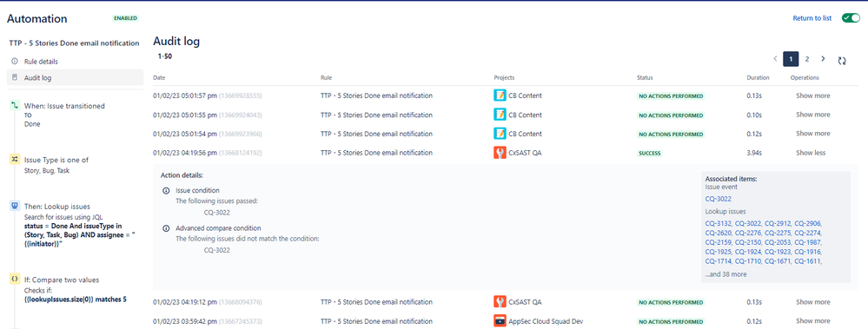Expand Show more for 04:19:12 pm entry
The height and width of the screenshot is (329, 868).
(x=812, y=302)
